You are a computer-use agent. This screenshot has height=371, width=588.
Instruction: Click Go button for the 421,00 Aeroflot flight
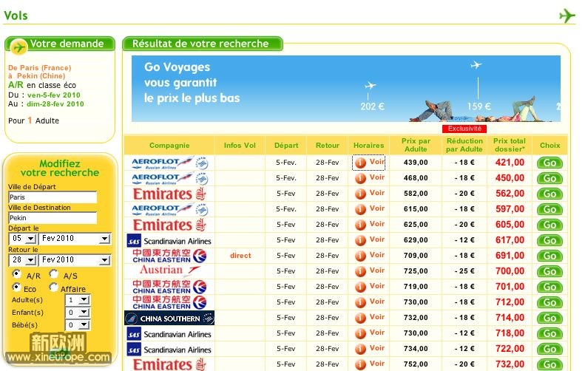coord(550,163)
